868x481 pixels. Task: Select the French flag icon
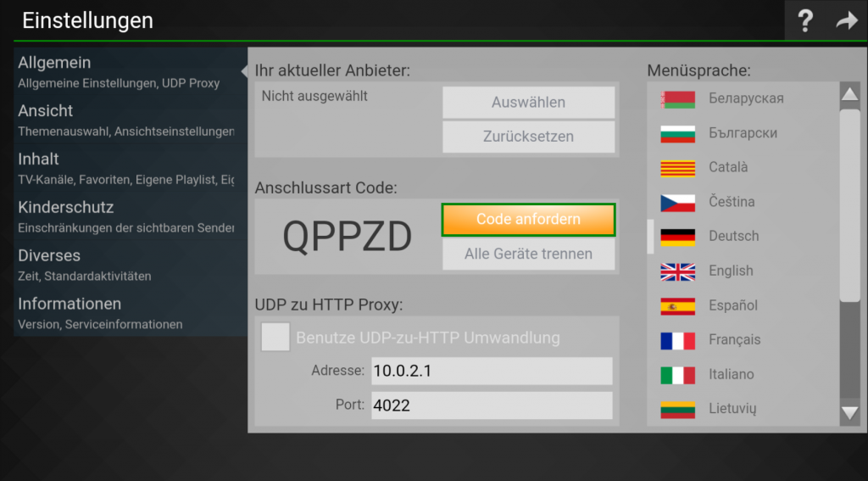[677, 341]
